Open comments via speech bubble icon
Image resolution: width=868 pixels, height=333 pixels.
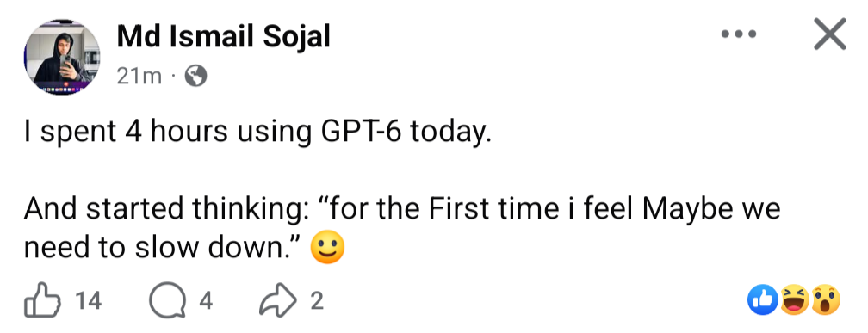pyautogui.click(x=167, y=301)
